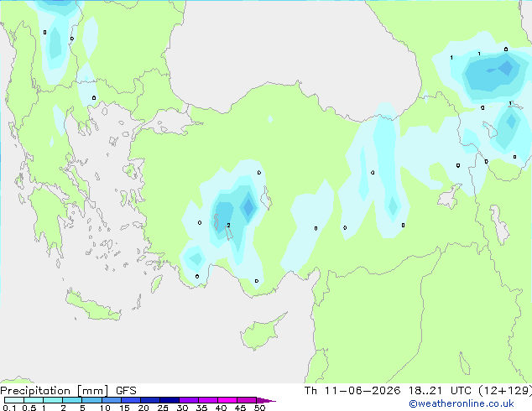532x411 pixels.
Task: Pick the 10–15 mm legend color swatch
Action: 111,400
